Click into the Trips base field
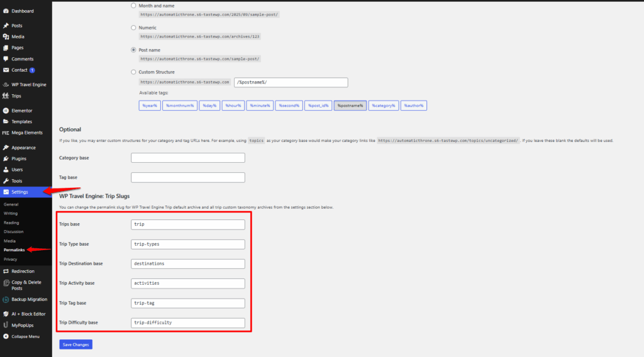The image size is (644, 357). (x=188, y=224)
